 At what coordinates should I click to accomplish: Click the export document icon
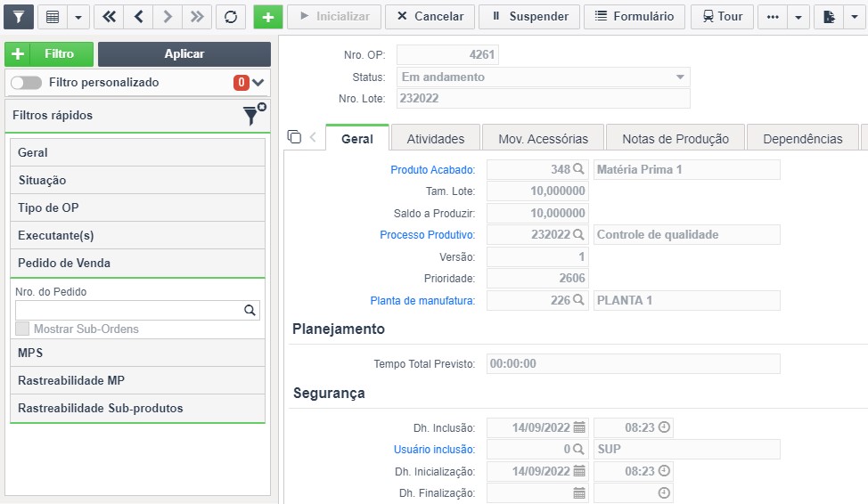tap(829, 17)
